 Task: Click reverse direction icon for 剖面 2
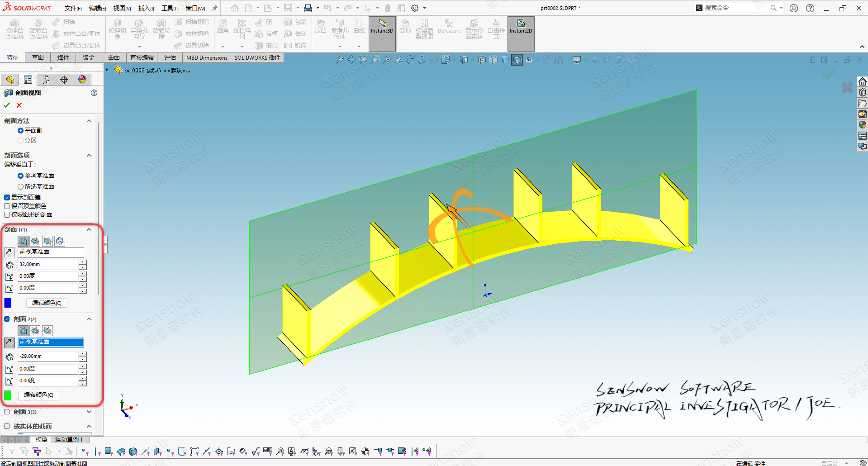point(9,342)
